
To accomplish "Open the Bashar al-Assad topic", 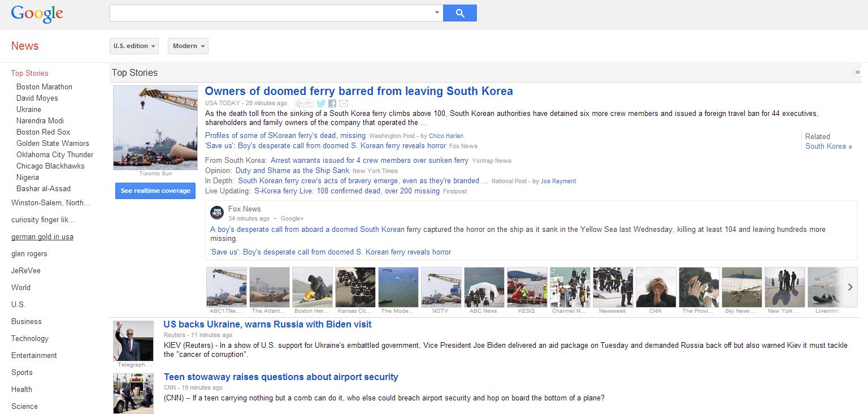I will 44,188.
